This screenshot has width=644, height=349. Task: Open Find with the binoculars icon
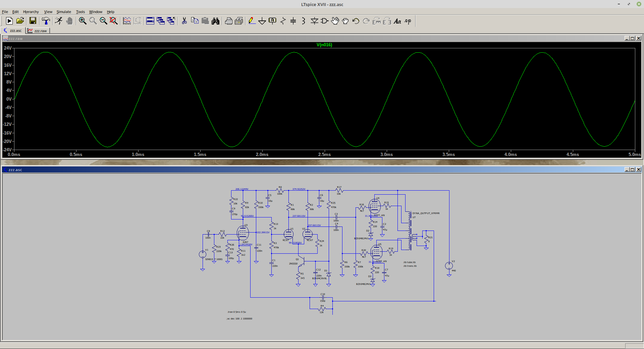click(215, 21)
